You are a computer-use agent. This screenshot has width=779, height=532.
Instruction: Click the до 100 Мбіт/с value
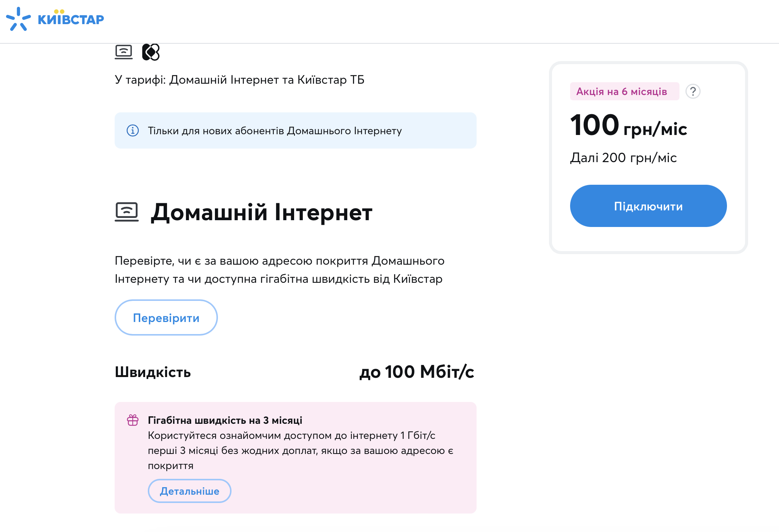417,372
